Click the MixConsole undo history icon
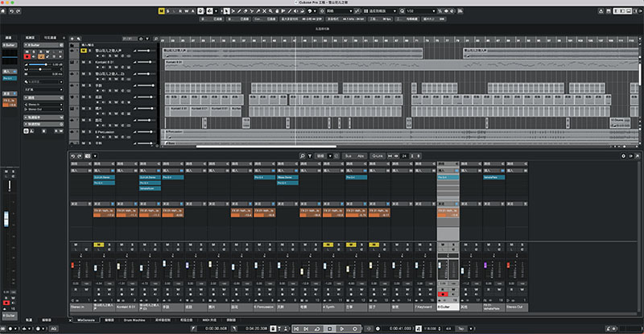644x334 pixels. (73, 156)
